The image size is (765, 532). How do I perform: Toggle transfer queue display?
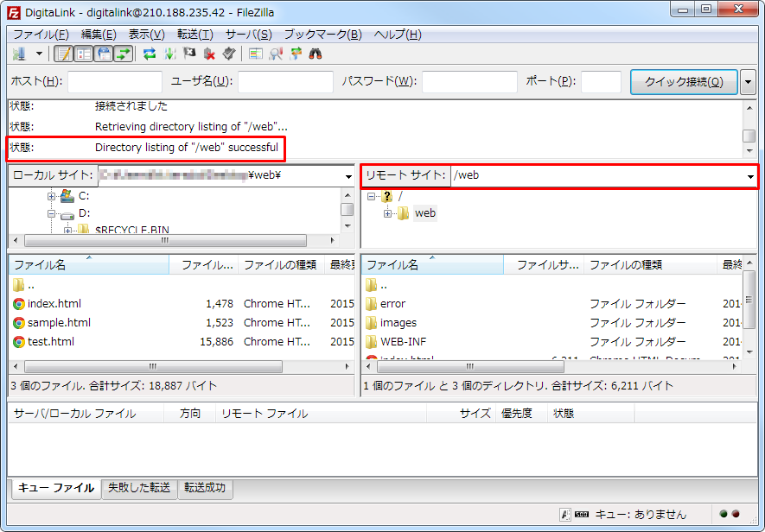click(x=124, y=54)
